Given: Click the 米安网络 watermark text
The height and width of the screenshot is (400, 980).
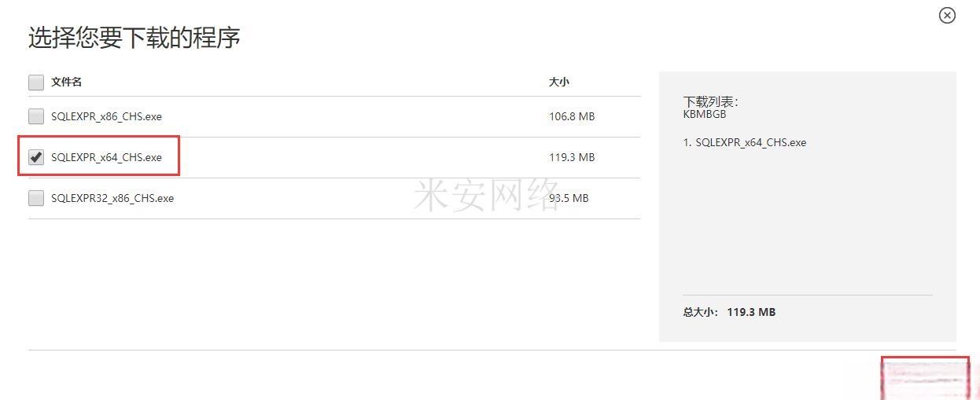Looking at the screenshot, I should coord(486,193).
